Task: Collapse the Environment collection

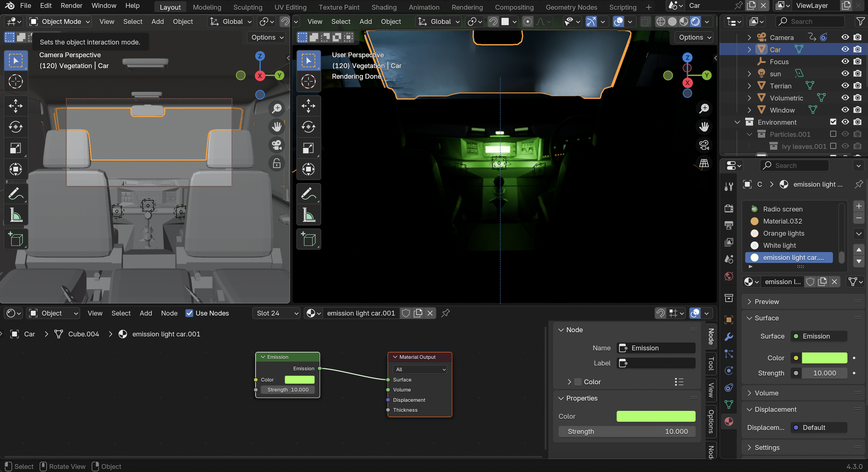Action: pyautogui.click(x=737, y=122)
